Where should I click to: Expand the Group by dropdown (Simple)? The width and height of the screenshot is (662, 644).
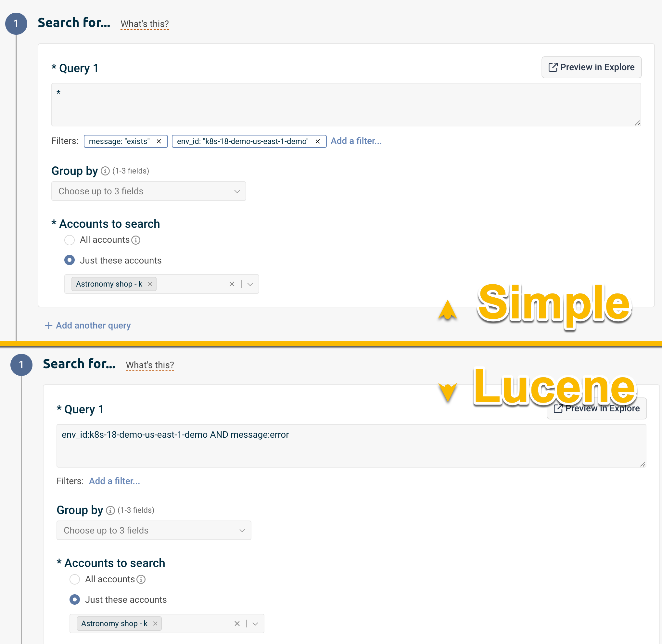tap(149, 190)
